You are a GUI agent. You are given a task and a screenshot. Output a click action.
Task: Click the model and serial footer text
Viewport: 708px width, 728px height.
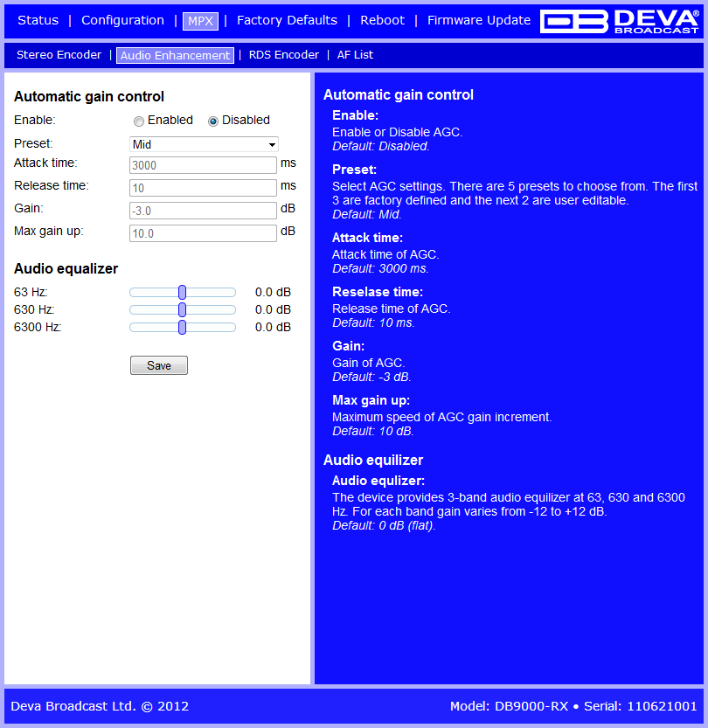click(573, 706)
